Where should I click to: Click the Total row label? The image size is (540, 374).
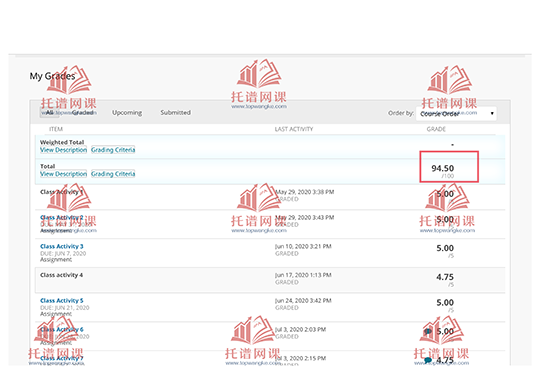point(48,166)
